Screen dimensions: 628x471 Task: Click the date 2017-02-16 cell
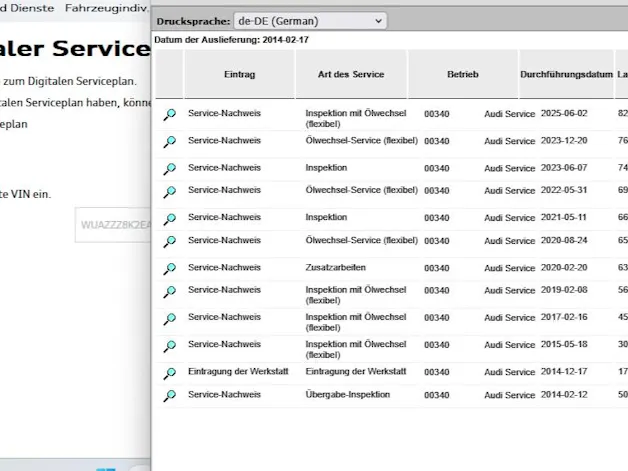pos(564,317)
